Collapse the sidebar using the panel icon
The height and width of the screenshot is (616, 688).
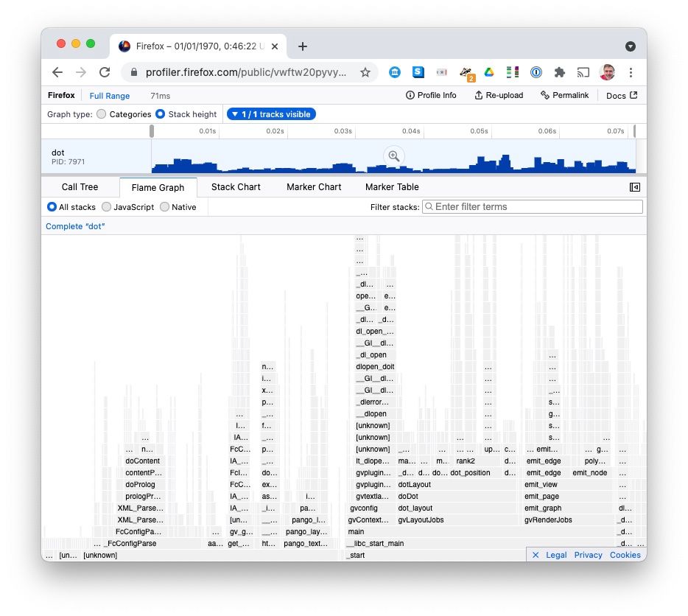[634, 187]
